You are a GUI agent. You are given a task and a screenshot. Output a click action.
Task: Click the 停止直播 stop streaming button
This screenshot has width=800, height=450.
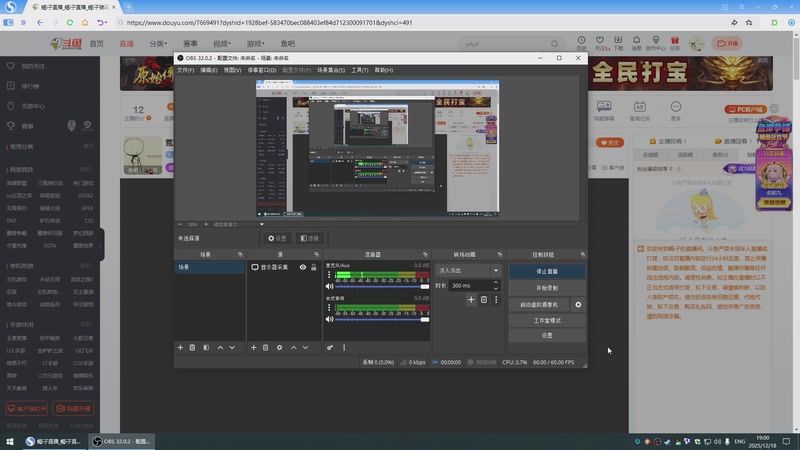click(x=546, y=271)
